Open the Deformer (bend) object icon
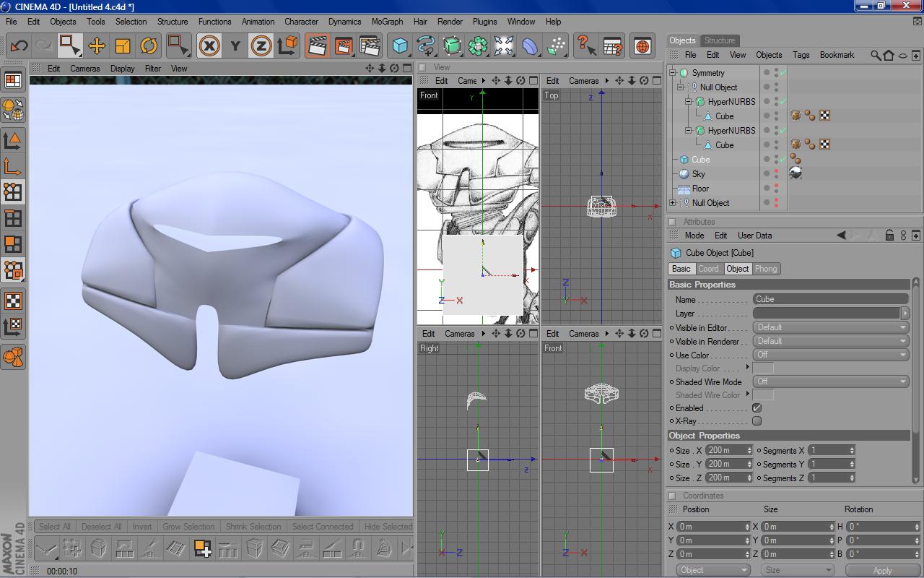The width and height of the screenshot is (924, 578). (x=530, y=46)
